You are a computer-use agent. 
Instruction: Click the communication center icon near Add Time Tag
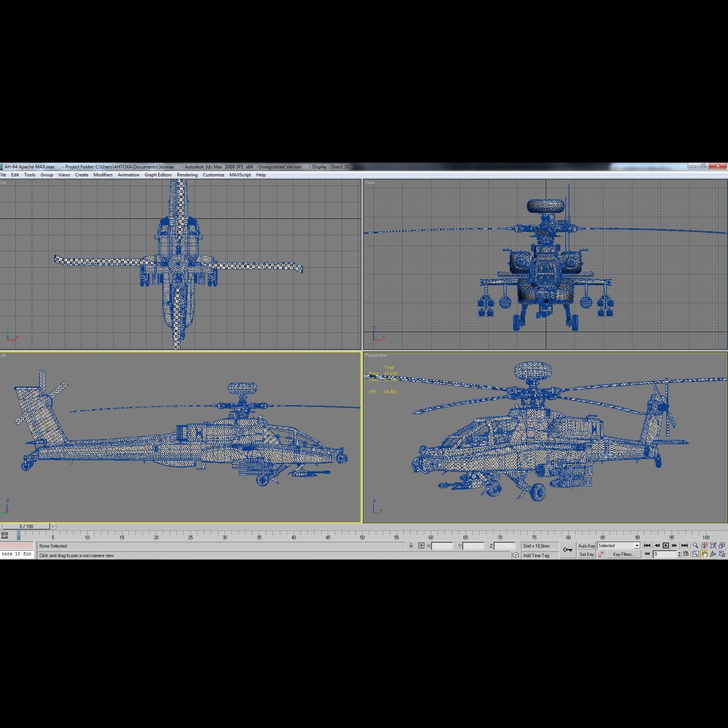pyautogui.click(x=515, y=555)
